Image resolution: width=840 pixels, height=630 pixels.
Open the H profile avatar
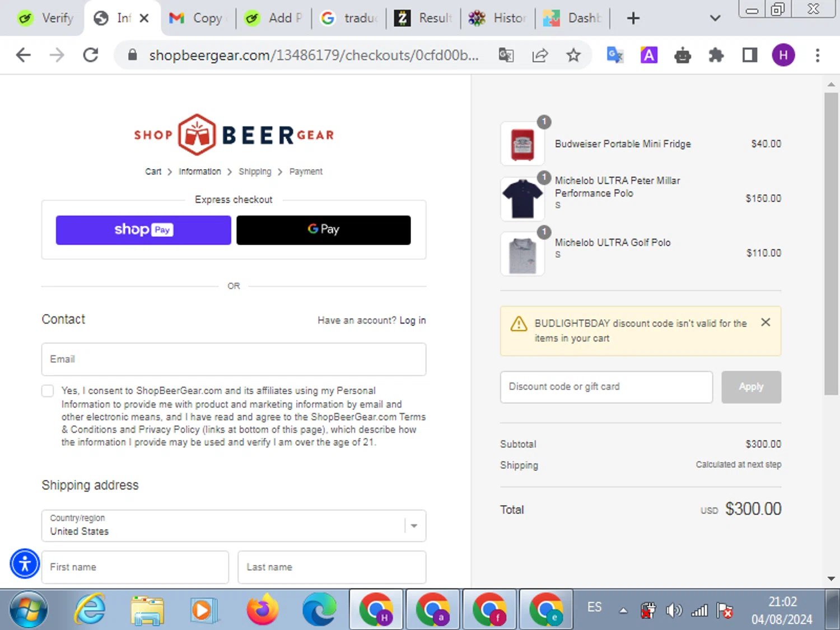(x=783, y=55)
